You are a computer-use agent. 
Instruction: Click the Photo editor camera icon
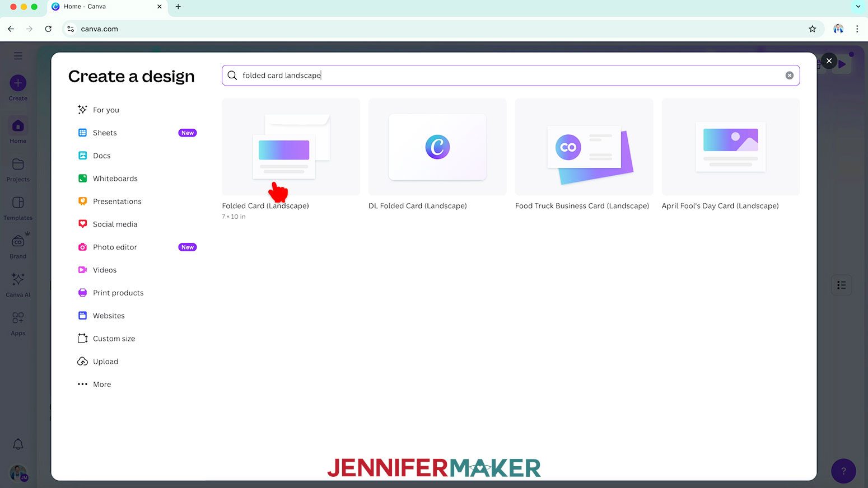82,247
